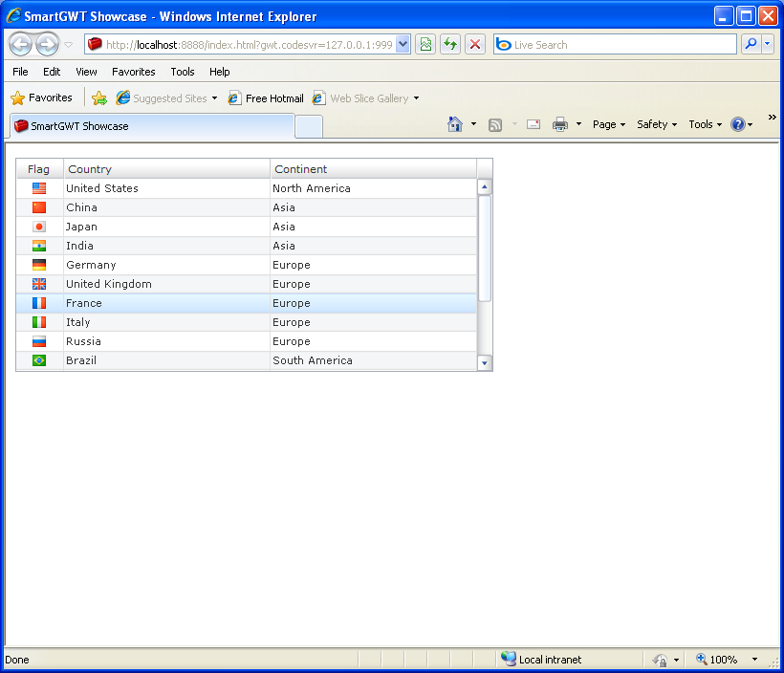The width and height of the screenshot is (784, 673).
Task: Open the File menu
Action: [20, 72]
